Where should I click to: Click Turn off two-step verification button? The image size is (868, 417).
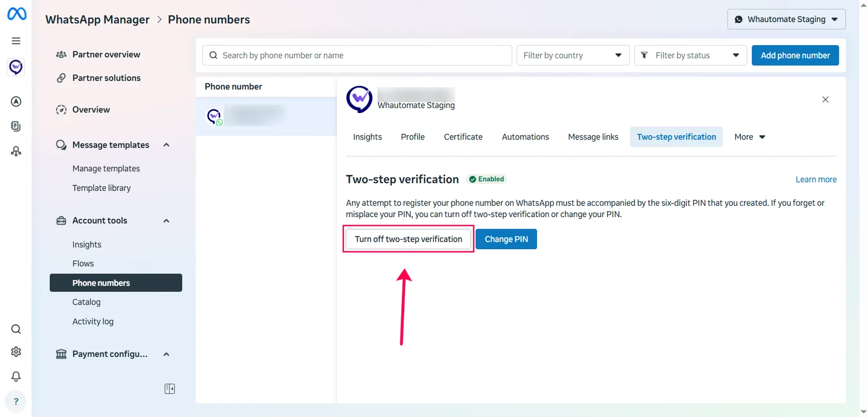(x=409, y=239)
